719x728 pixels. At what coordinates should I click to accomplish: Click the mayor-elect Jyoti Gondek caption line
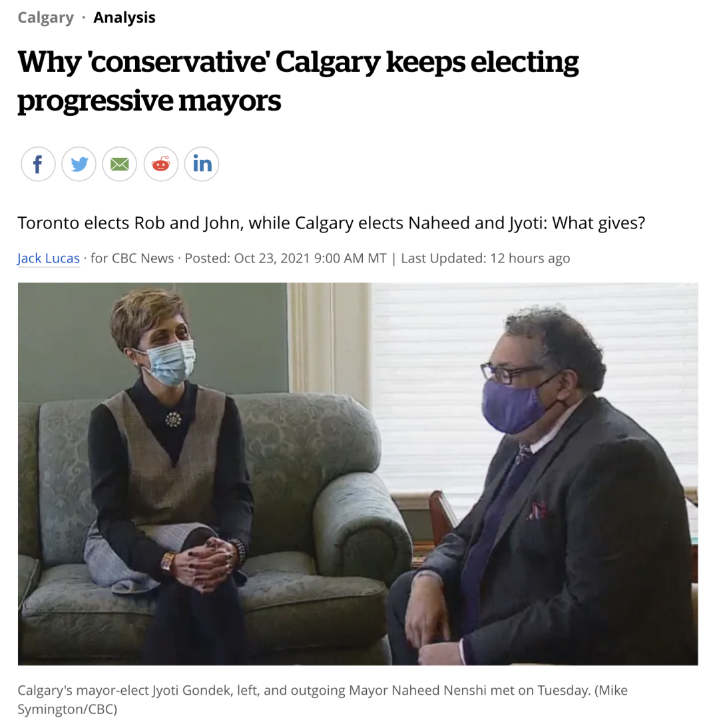tap(323, 691)
